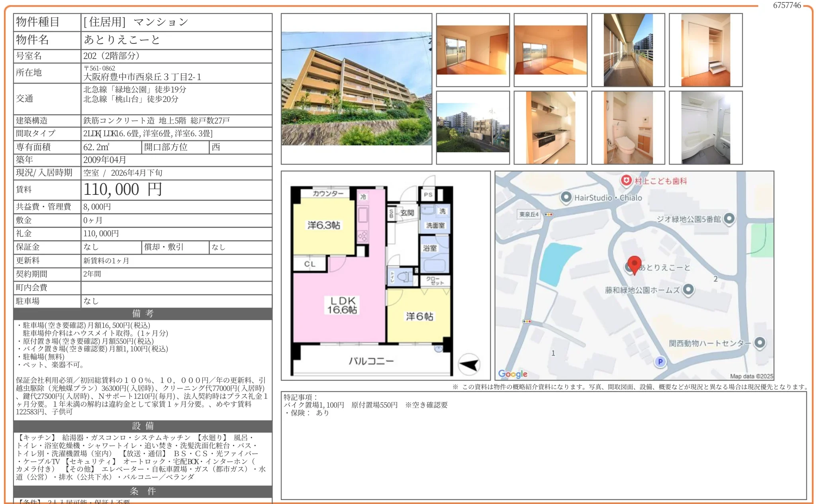Viewport: 819px width, 504px height.
Task: Open the balcony corridor photo thumbnail
Action: coord(628,50)
